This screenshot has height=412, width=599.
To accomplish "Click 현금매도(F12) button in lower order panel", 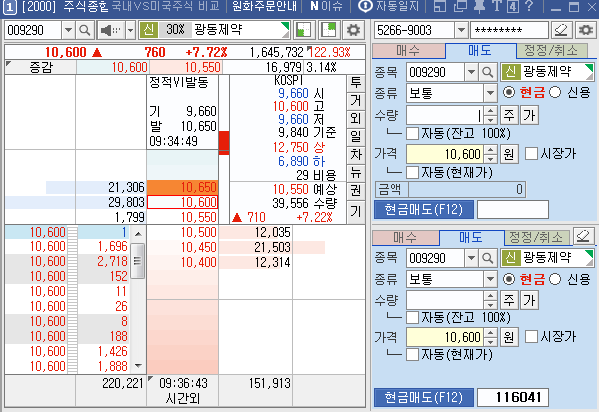I will pos(424,397).
